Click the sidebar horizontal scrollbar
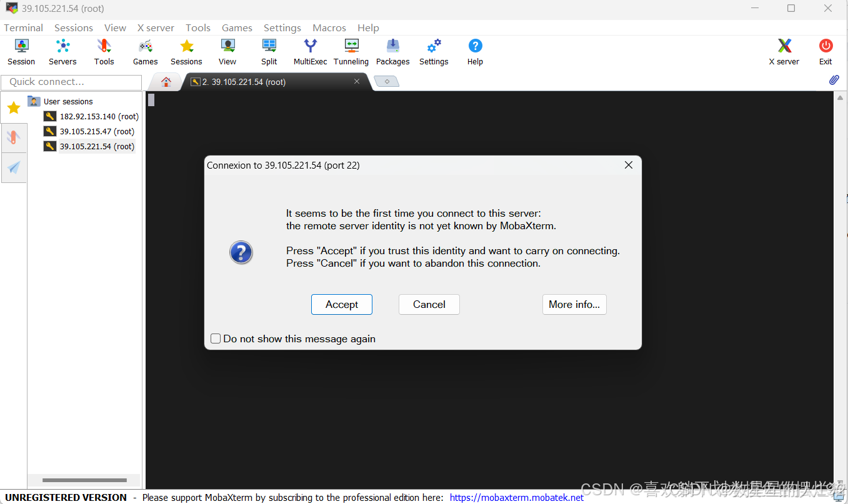848x504 pixels. [x=84, y=480]
